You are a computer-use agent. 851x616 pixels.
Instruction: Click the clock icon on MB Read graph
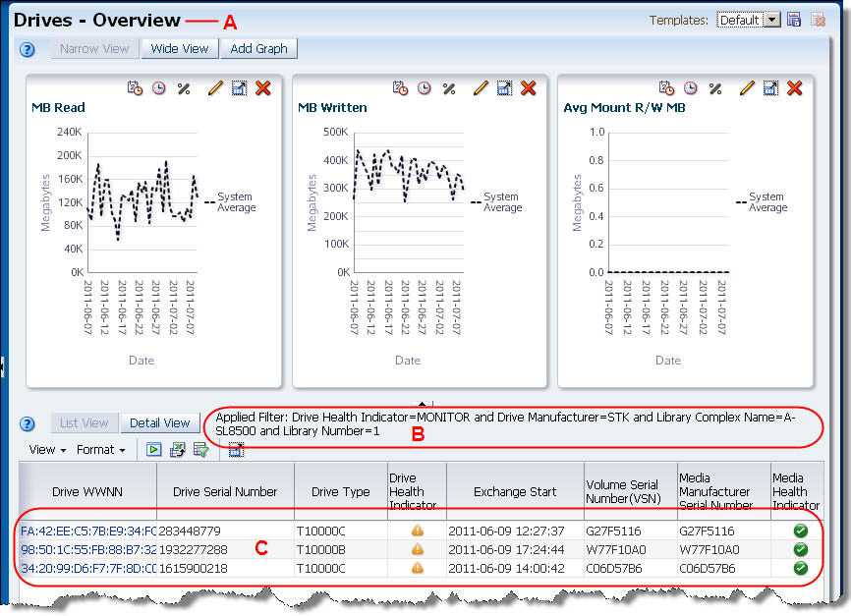(x=159, y=87)
